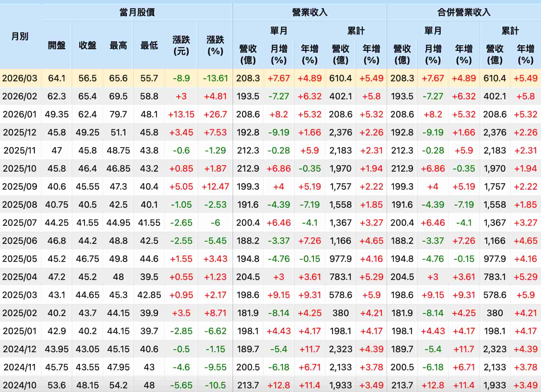Click 累計 subheader under 合併營業收入
Viewport: 541px width, 392px height.
510,31
